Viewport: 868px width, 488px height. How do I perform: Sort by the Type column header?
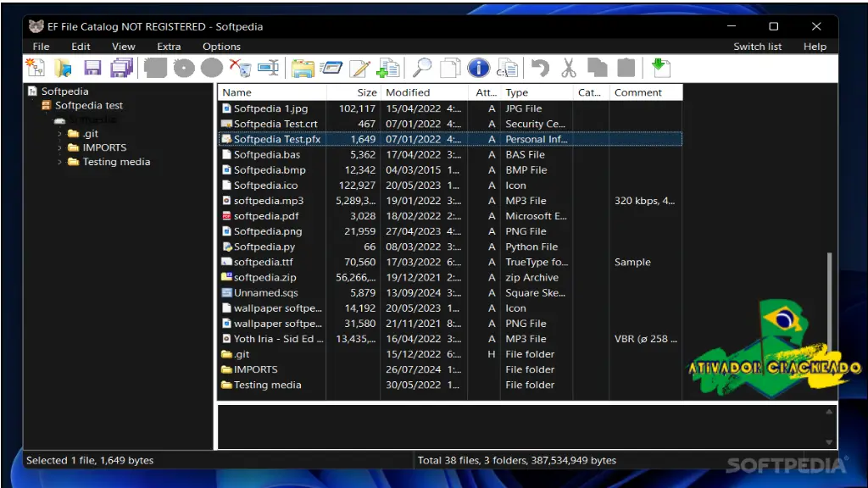tap(537, 92)
